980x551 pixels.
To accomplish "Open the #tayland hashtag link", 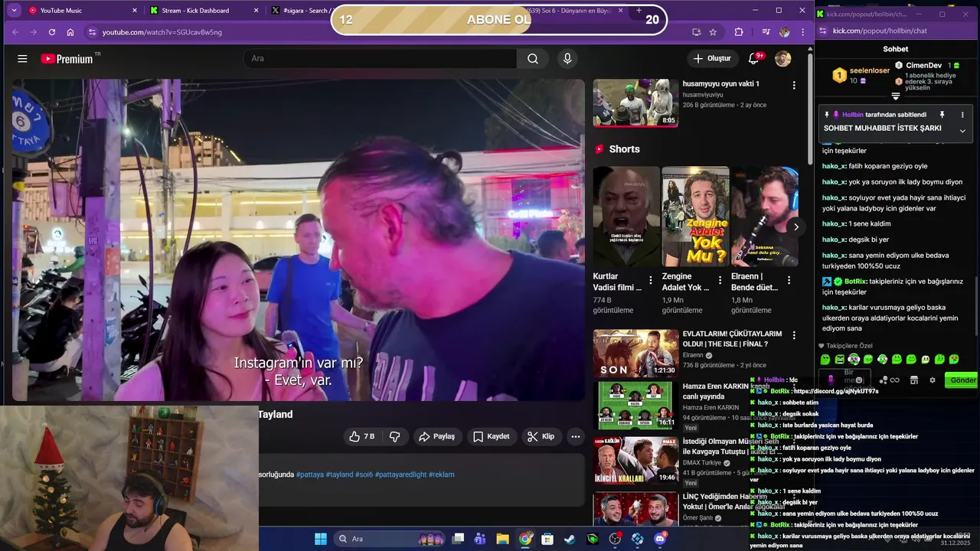I will point(339,474).
